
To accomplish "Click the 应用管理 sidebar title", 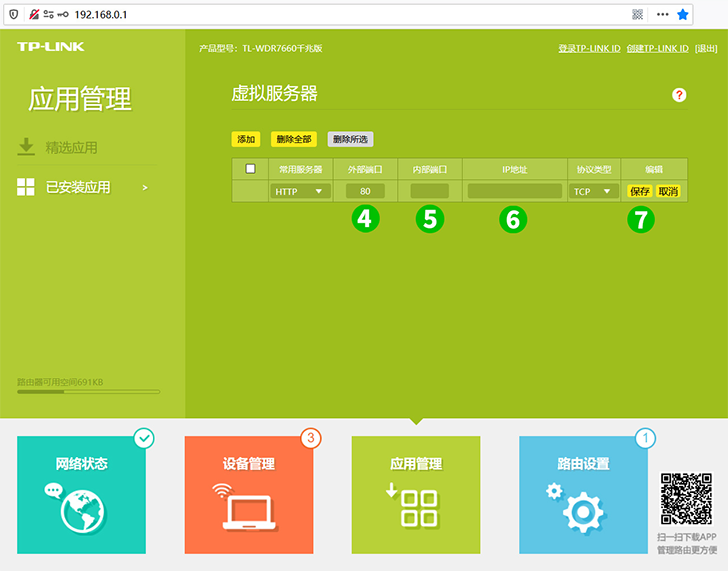I will coord(80,99).
